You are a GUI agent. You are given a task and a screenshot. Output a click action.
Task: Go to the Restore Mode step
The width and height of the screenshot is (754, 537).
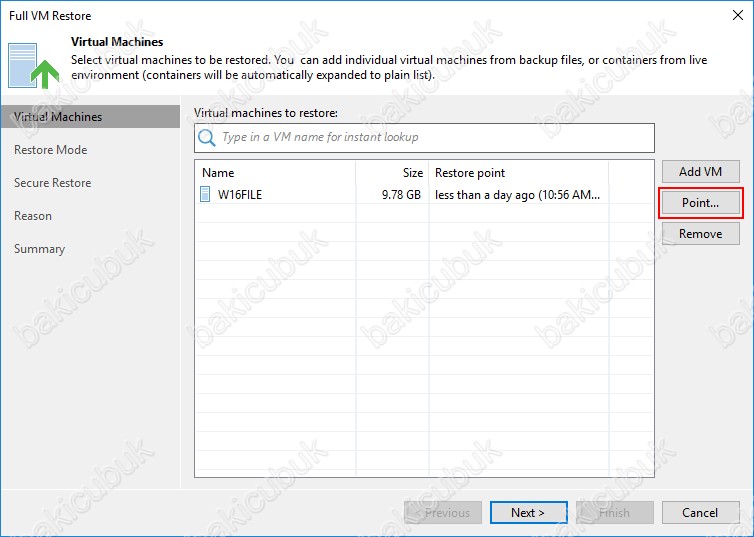[x=50, y=150]
